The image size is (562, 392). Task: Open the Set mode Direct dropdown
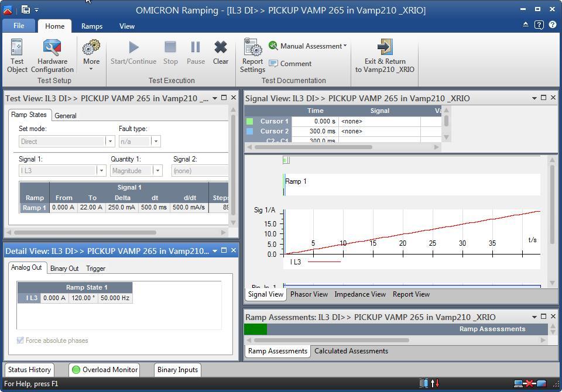point(111,141)
